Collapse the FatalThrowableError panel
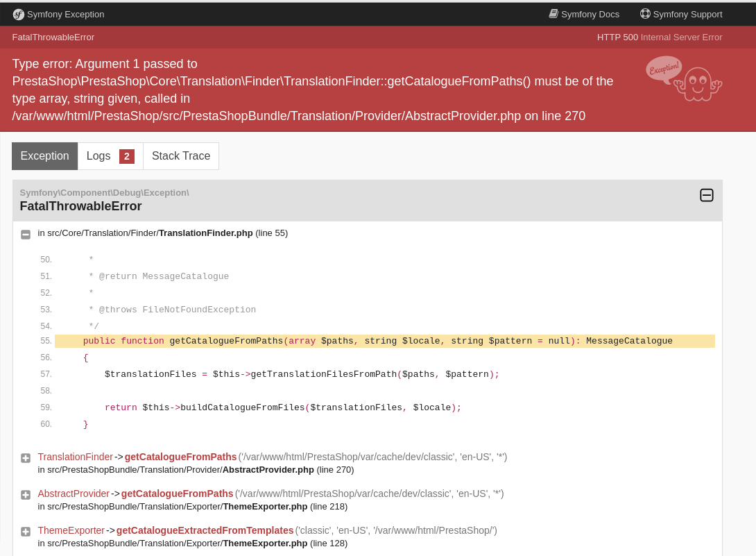756x556 pixels. (x=706, y=195)
